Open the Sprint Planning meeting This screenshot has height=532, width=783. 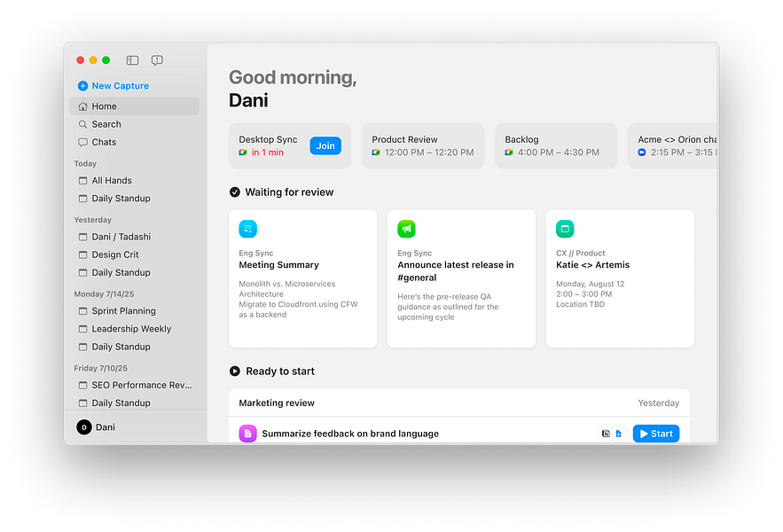point(134,310)
